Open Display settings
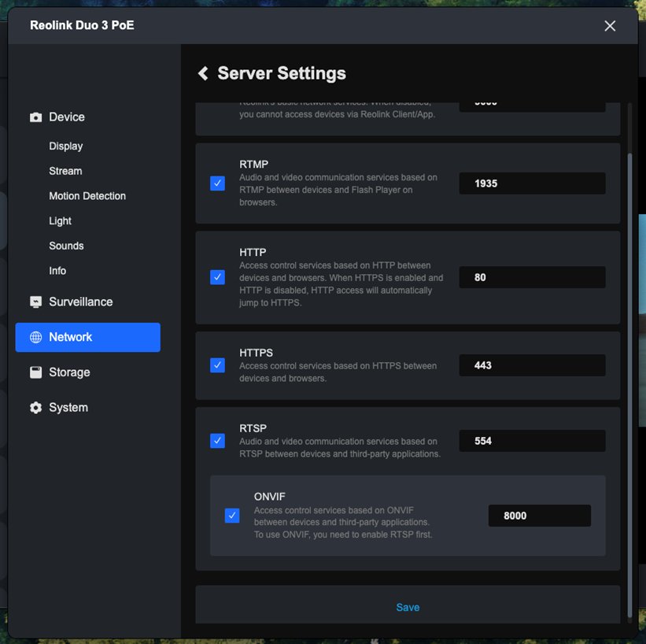Screen dimensions: 646x644 click(x=66, y=146)
